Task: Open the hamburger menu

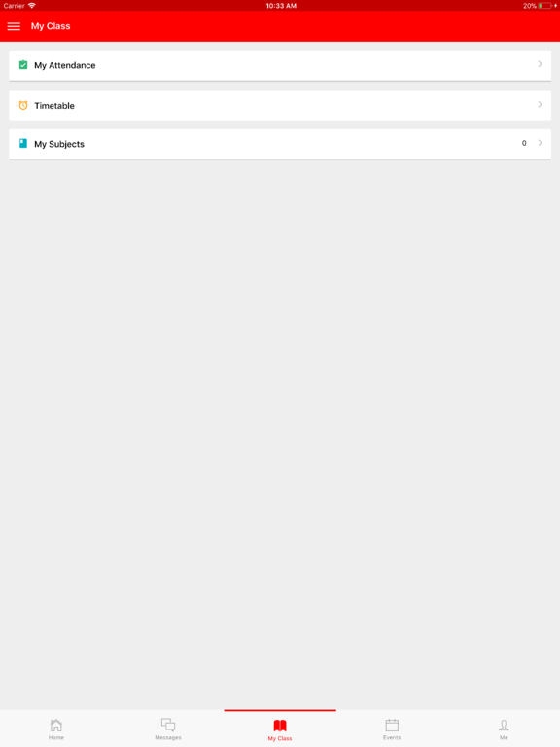Action: pyautogui.click(x=14, y=26)
